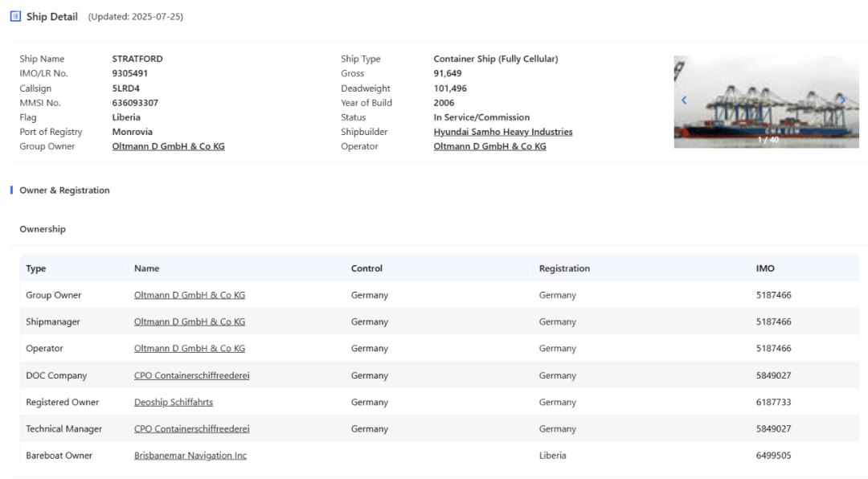
Task: Open CPO Containerschiffreederei in Technical Manager row
Action: click(191, 428)
